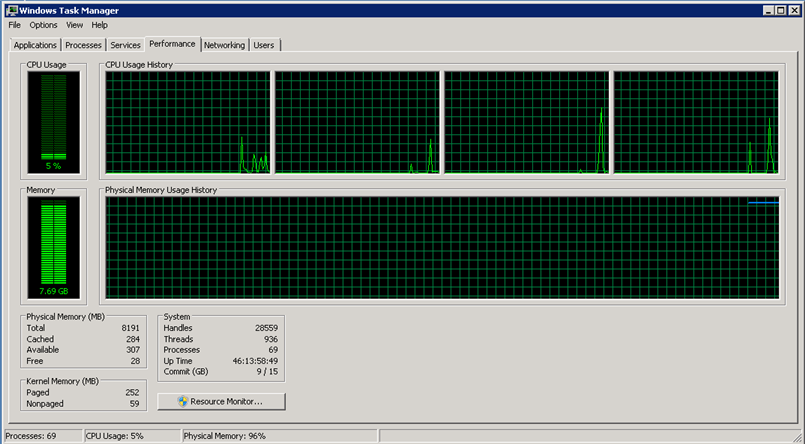Viewport: 805px width, 444px height.
Task: Click the Threads value 936
Action: pyautogui.click(x=271, y=339)
